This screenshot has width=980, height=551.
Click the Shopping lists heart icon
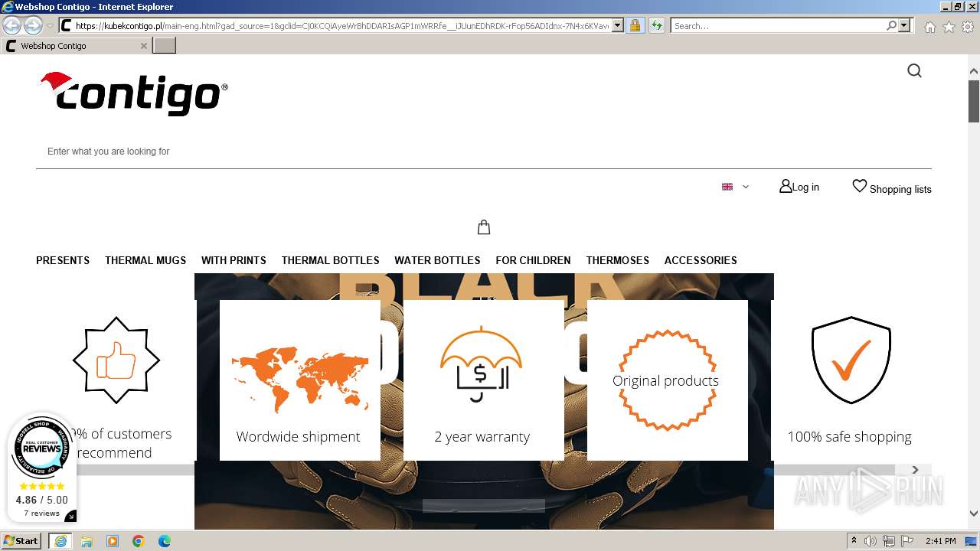[860, 186]
